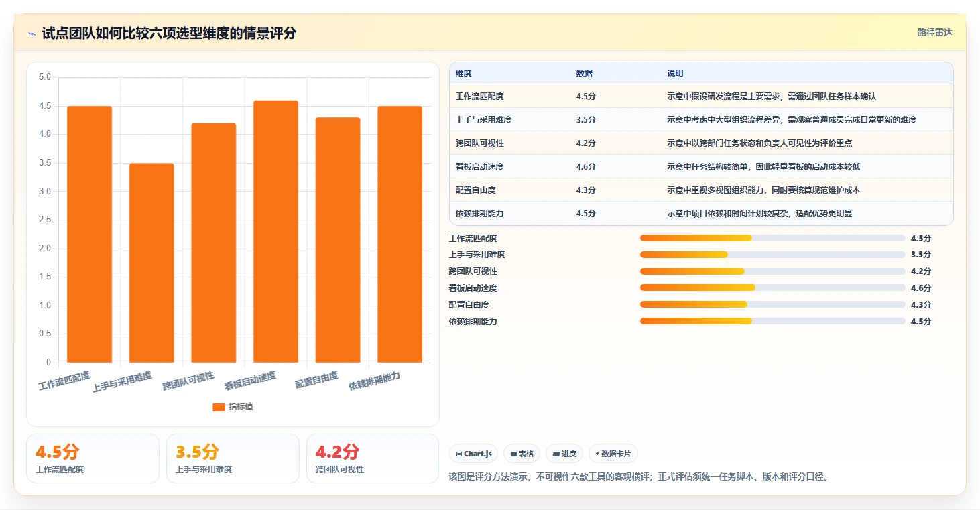The width and height of the screenshot is (980, 510).
Task: Click the 2.5 y-axis tick label
Action: (x=45, y=220)
